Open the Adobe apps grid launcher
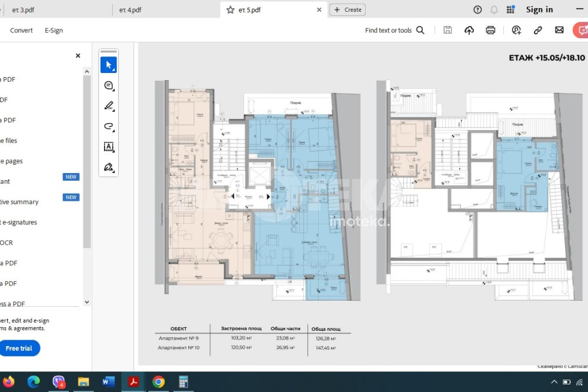The height and width of the screenshot is (392, 588). [x=510, y=9]
